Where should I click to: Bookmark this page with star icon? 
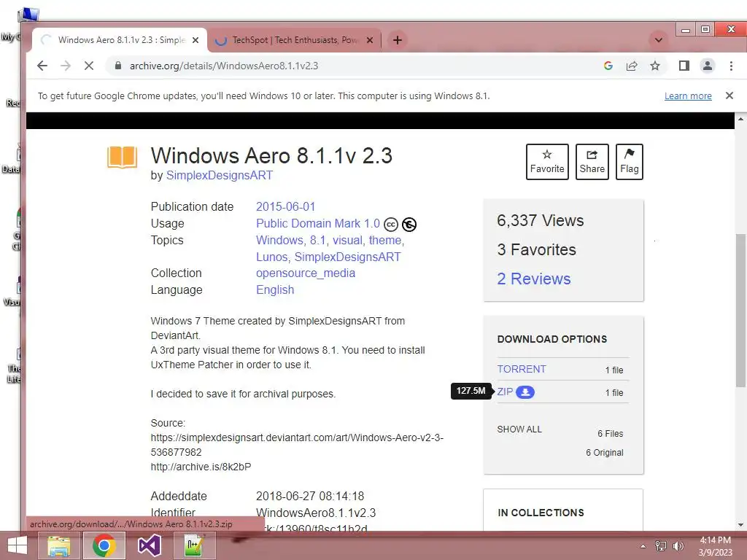point(655,66)
